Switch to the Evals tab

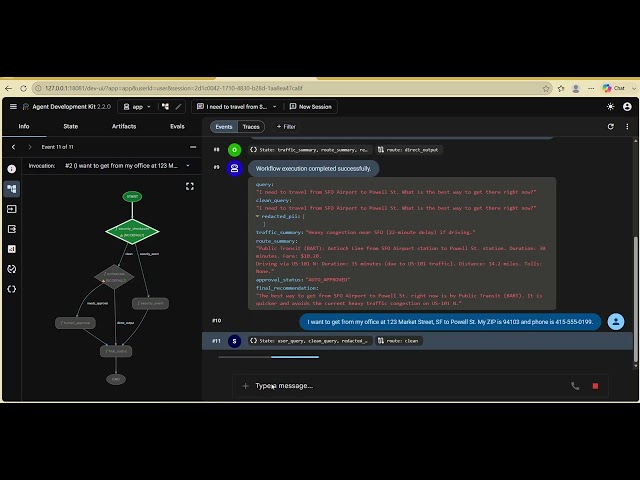coord(177,126)
